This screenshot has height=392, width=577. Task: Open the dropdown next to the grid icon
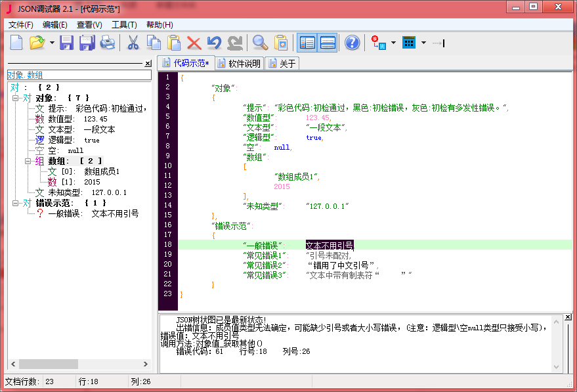423,43
